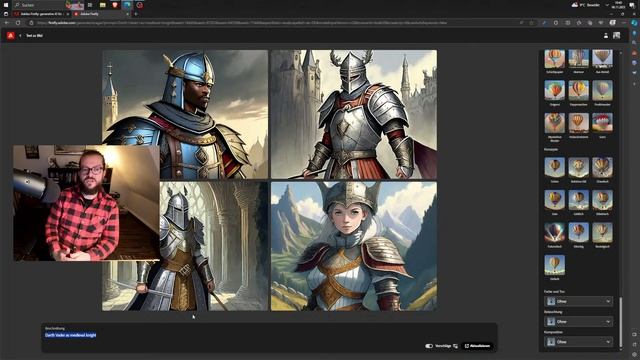Open the Beleuchtung dropdown

tap(578, 322)
